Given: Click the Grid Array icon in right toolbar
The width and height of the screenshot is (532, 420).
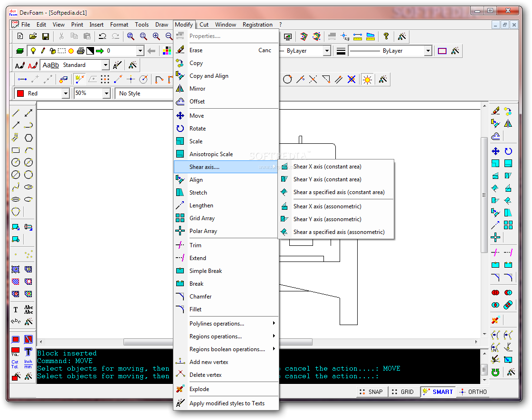Looking at the screenshot, I should [508, 225].
